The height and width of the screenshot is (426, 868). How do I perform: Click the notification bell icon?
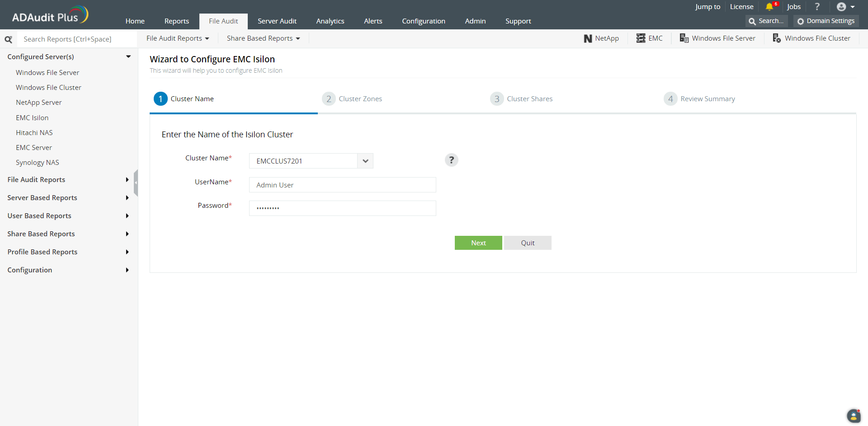pyautogui.click(x=769, y=7)
